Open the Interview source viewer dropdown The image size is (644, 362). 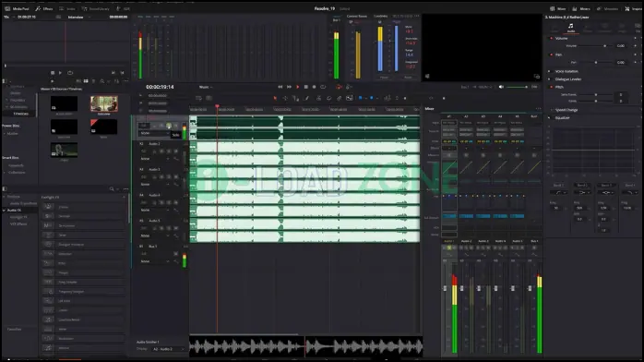78,18
